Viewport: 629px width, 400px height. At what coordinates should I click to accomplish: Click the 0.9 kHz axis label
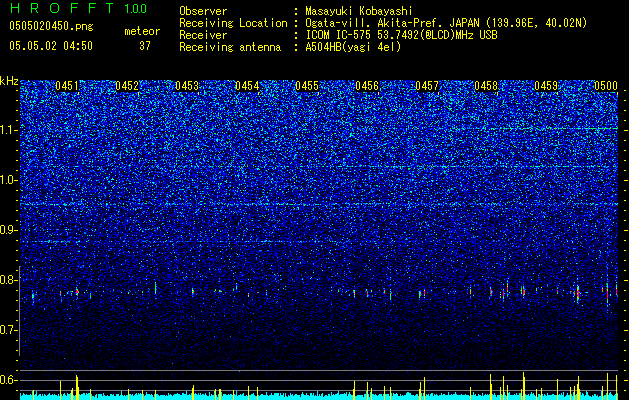pos(9,230)
